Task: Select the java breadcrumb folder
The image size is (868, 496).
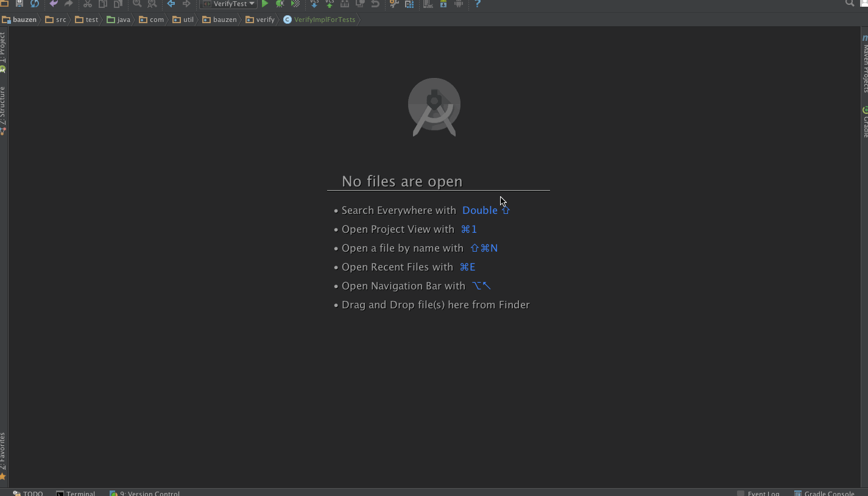Action: [x=119, y=19]
